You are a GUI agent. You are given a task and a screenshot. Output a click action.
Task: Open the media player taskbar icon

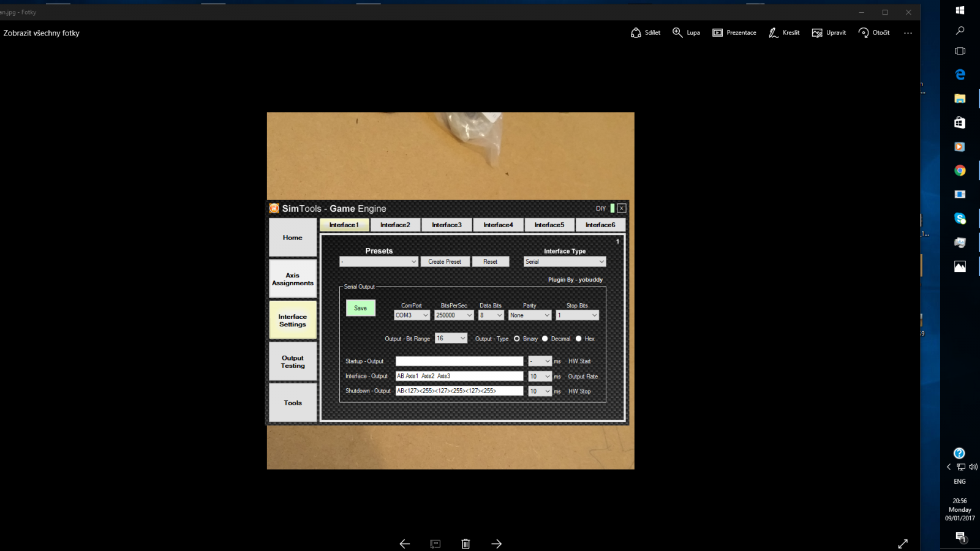(960, 147)
